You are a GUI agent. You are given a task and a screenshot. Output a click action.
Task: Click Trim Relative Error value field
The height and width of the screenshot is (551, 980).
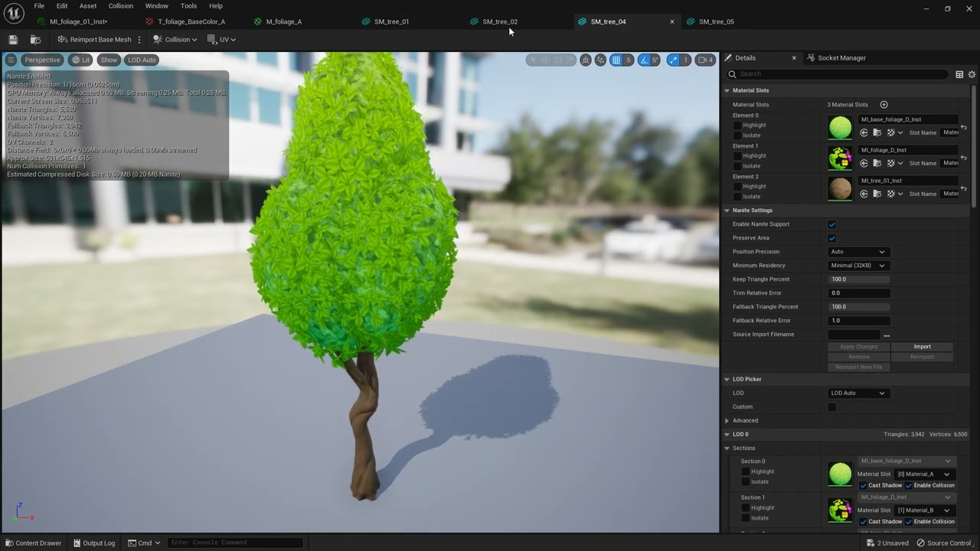point(859,293)
